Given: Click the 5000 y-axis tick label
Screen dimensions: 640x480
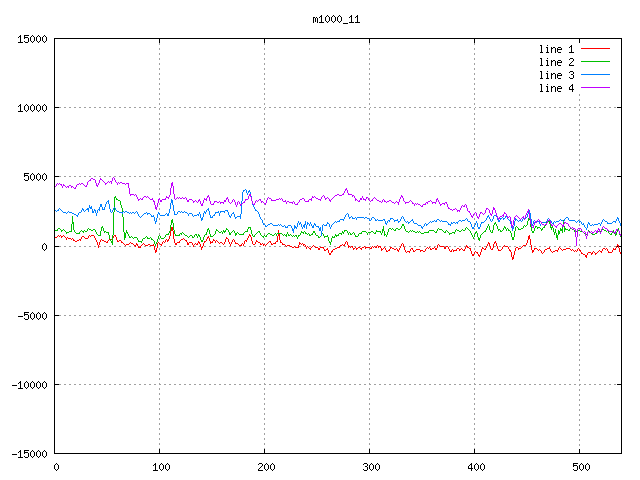Looking at the screenshot, I should click(35, 177).
